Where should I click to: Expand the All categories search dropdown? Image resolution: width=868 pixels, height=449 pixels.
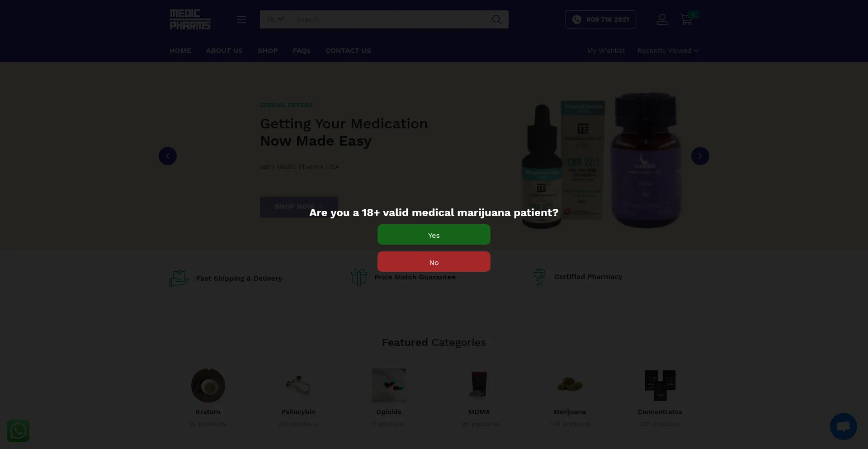(275, 19)
